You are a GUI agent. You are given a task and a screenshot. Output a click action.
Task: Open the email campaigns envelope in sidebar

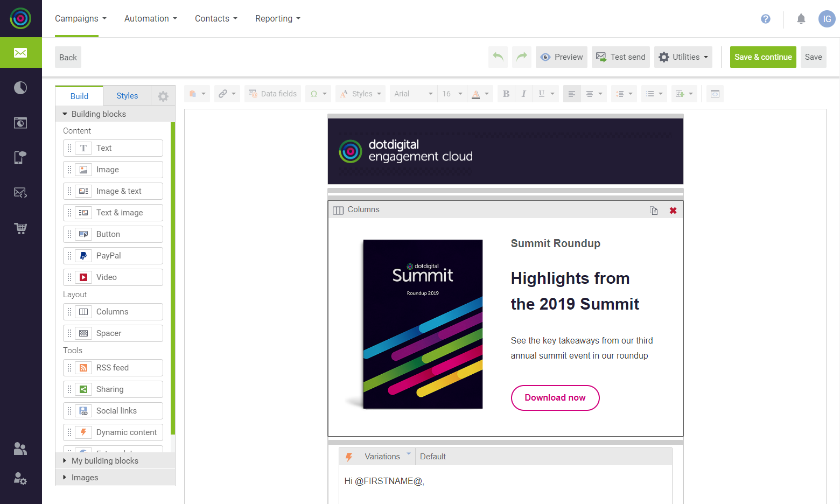coord(21,53)
